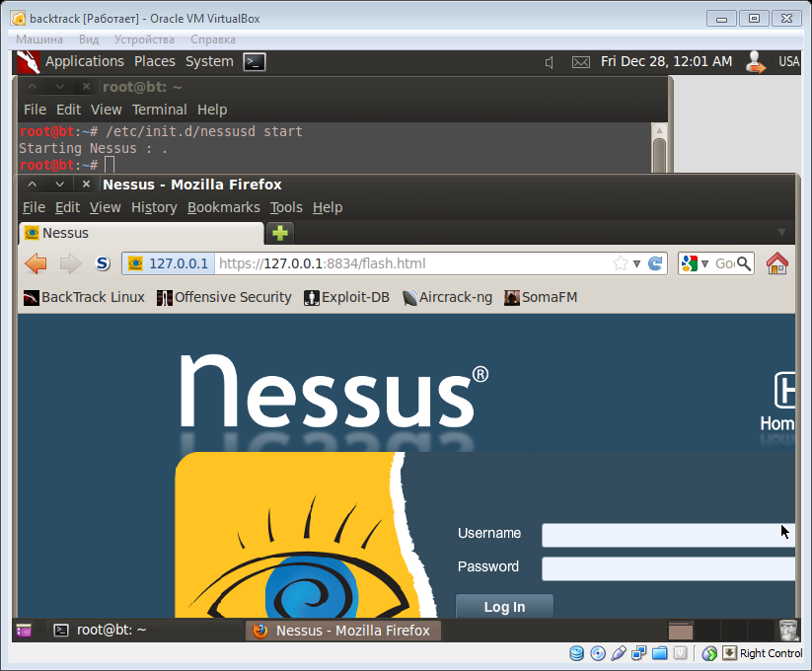Open VirtualBox Устройства menu

(x=144, y=39)
